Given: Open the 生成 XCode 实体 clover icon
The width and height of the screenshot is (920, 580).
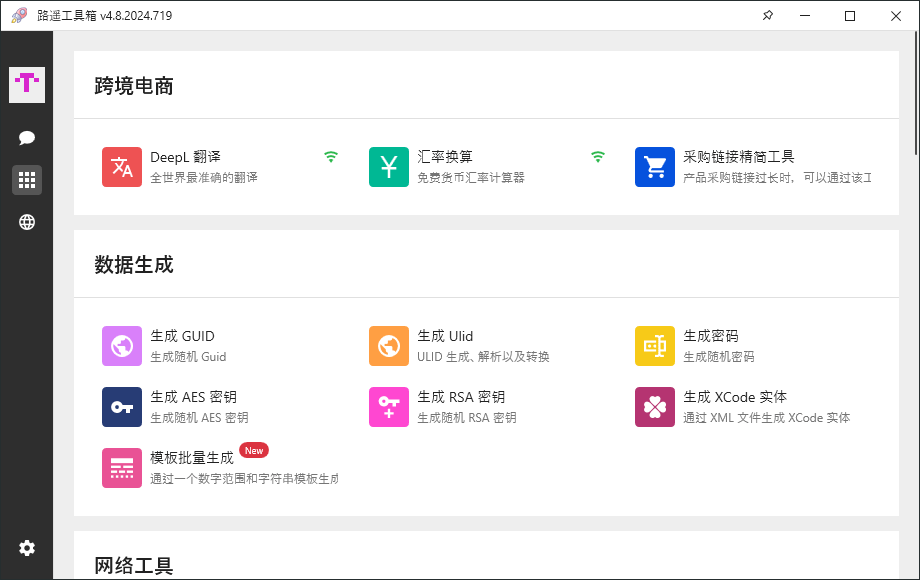Looking at the screenshot, I should click(655, 407).
